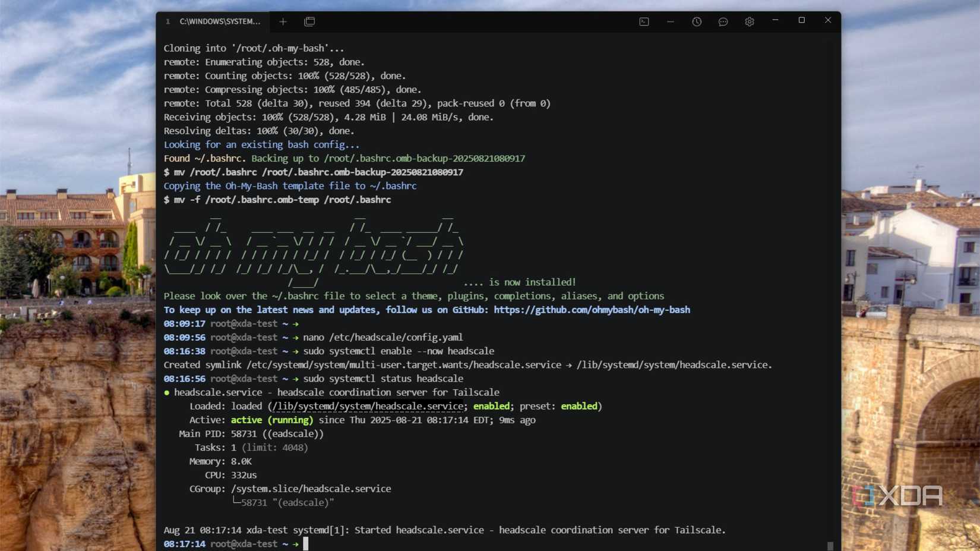Open the tab overview windows icon
This screenshot has width=980, height=551.
309,21
